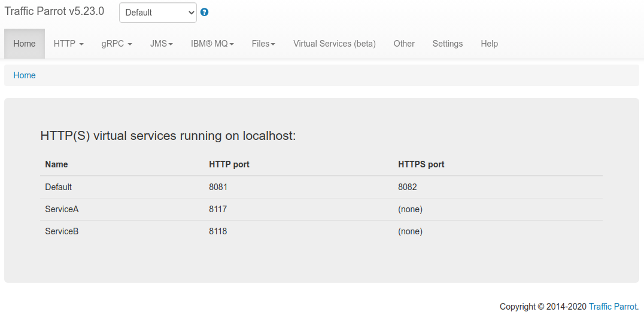Open the Help page
The image size is (644, 315).
[x=489, y=44]
